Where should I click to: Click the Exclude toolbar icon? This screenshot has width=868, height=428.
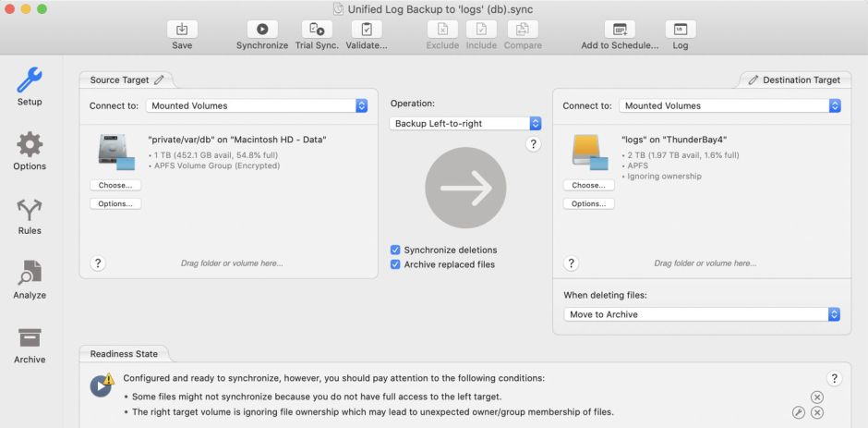click(442, 30)
